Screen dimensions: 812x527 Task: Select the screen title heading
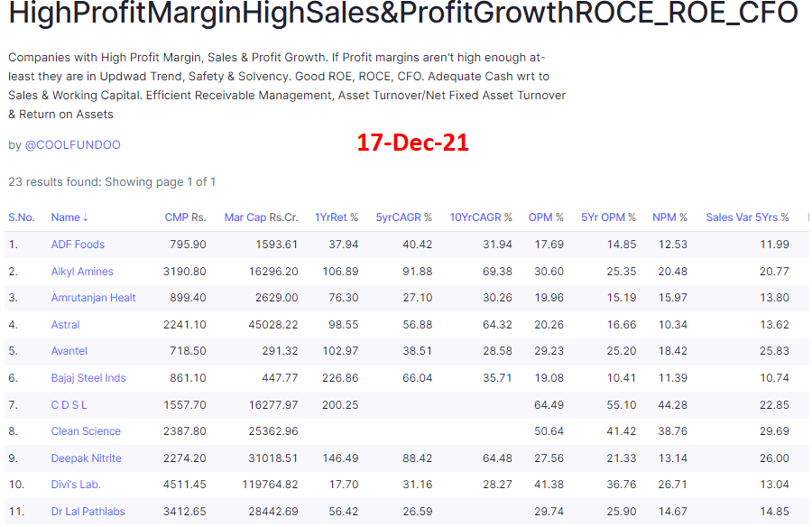[403, 13]
